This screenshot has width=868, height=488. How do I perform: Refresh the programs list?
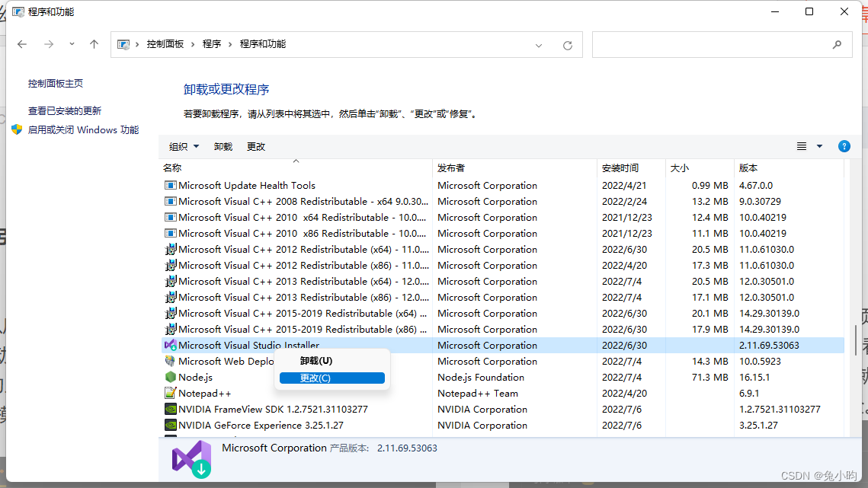pyautogui.click(x=568, y=46)
